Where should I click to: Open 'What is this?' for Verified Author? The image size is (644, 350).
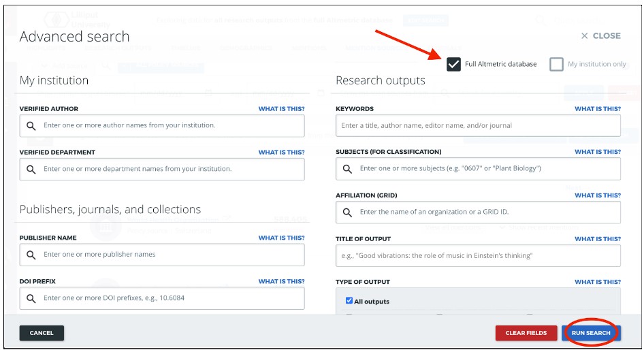coord(281,109)
